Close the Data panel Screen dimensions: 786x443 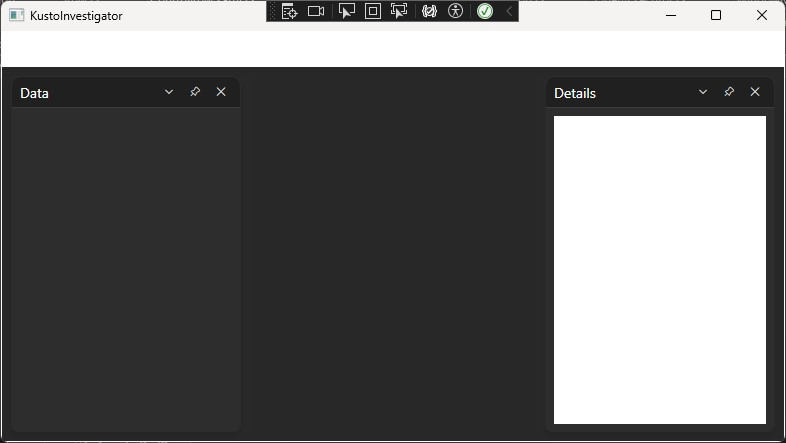[221, 92]
